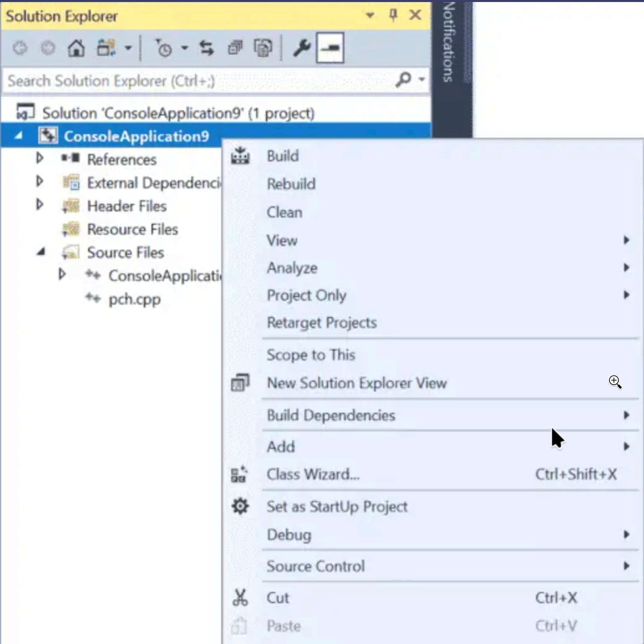Collapse the ConsoleApplication9 project node
The width and height of the screenshot is (644, 644).
(19, 135)
